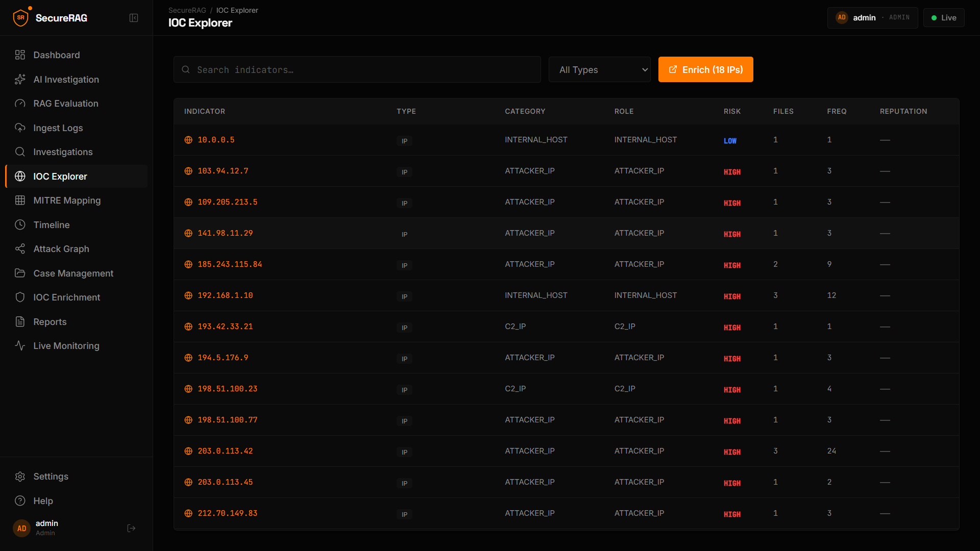
Task: Click INTERNAL_HOST role for 10.0.0.5
Action: (645, 140)
